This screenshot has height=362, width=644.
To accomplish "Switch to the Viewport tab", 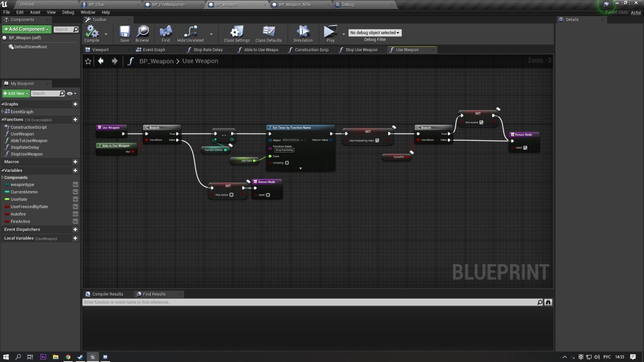I will [101, 50].
